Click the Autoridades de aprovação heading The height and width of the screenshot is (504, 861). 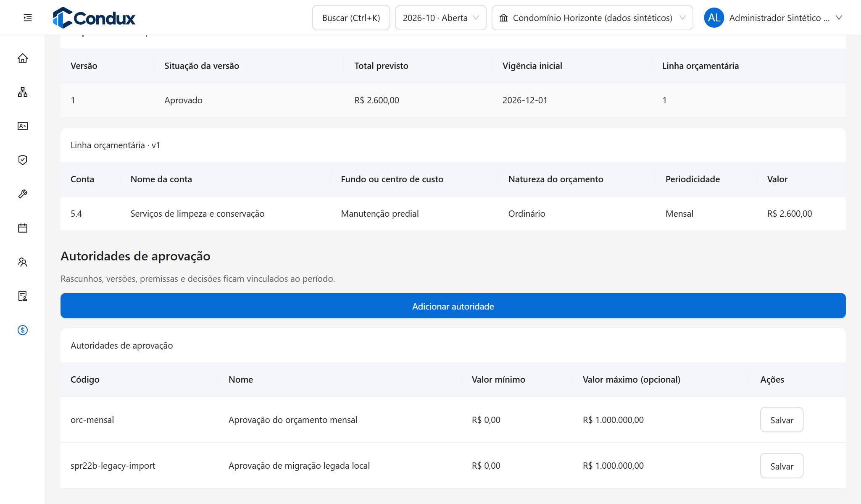(x=135, y=256)
